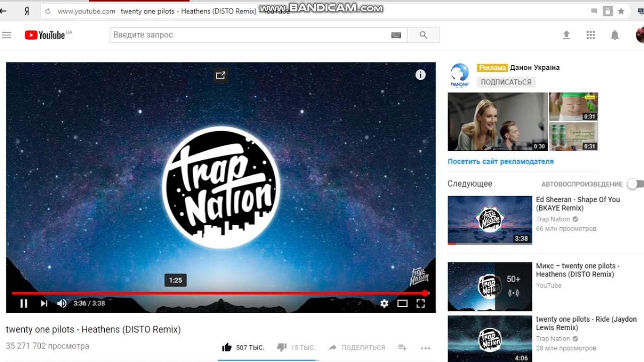Viewport: 644px width, 362px height.
Task: Click the search magnifier button
Action: click(x=423, y=35)
